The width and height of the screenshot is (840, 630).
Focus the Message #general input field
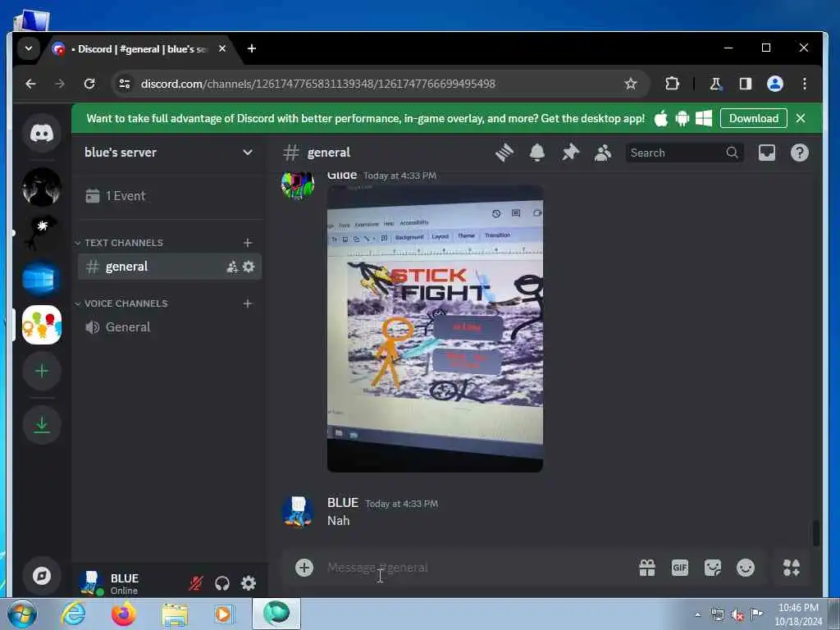point(477,568)
